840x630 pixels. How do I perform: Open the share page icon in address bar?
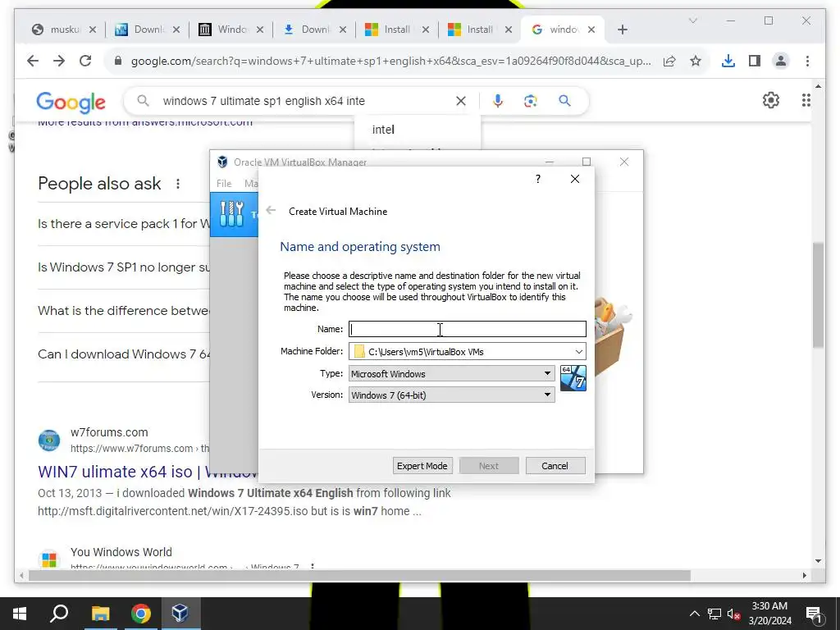[x=669, y=61]
